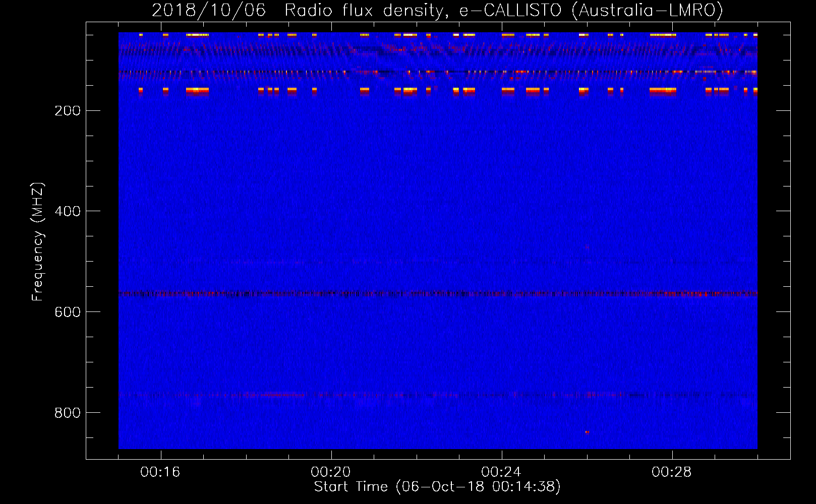Image resolution: width=816 pixels, height=504 pixels.
Task: Click the 00:16 time tick label
Action: click(x=160, y=472)
